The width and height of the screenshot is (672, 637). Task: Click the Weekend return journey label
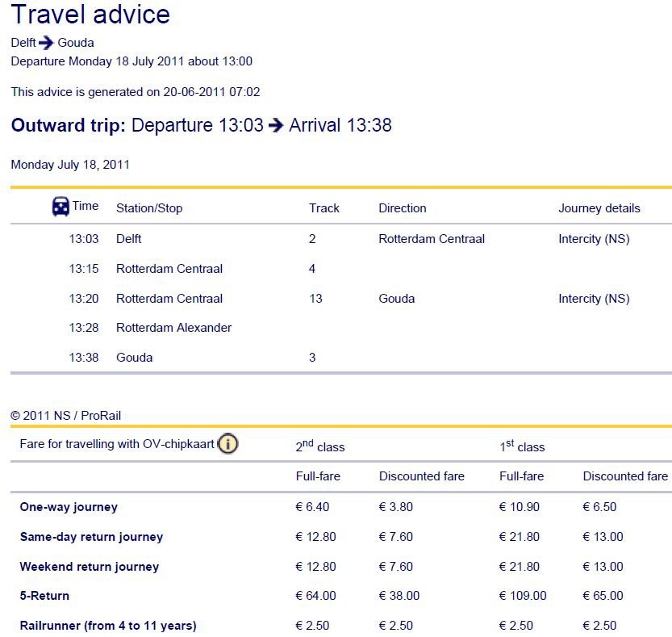click(x=89, y=567)
